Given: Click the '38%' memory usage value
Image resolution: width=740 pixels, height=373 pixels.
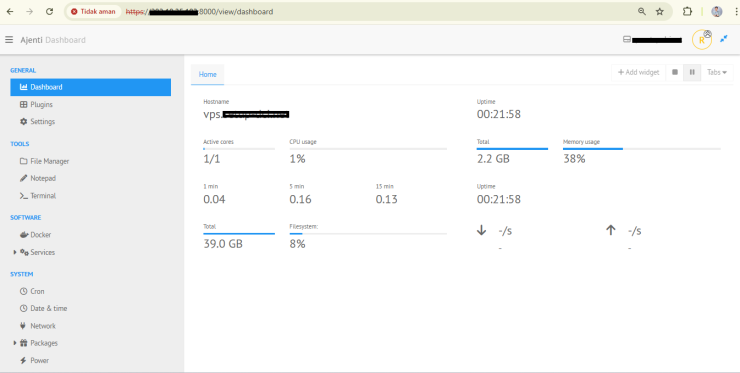Looking at the screenshot, I should coord(574,159).
